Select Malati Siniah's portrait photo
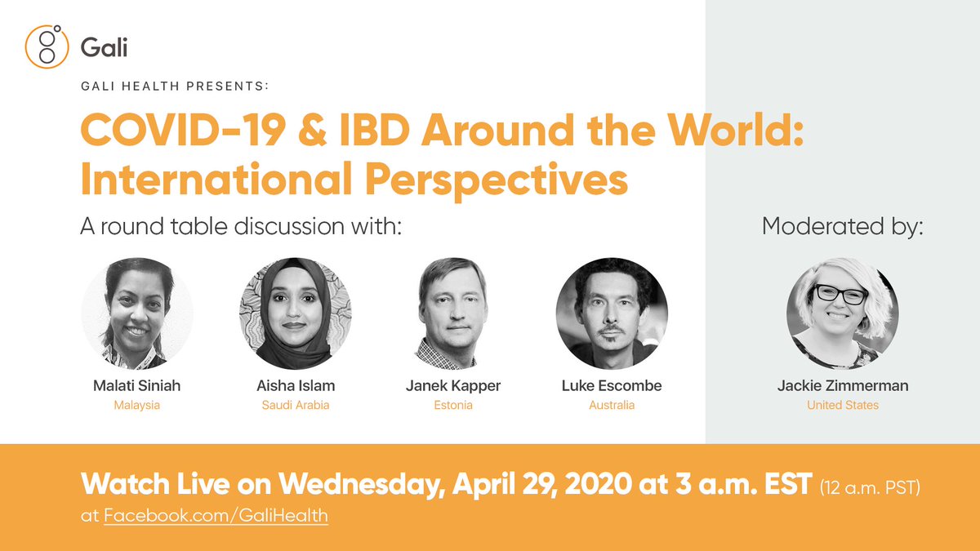Viewport: 980px width, 551px height. click(x=137, y=313)
